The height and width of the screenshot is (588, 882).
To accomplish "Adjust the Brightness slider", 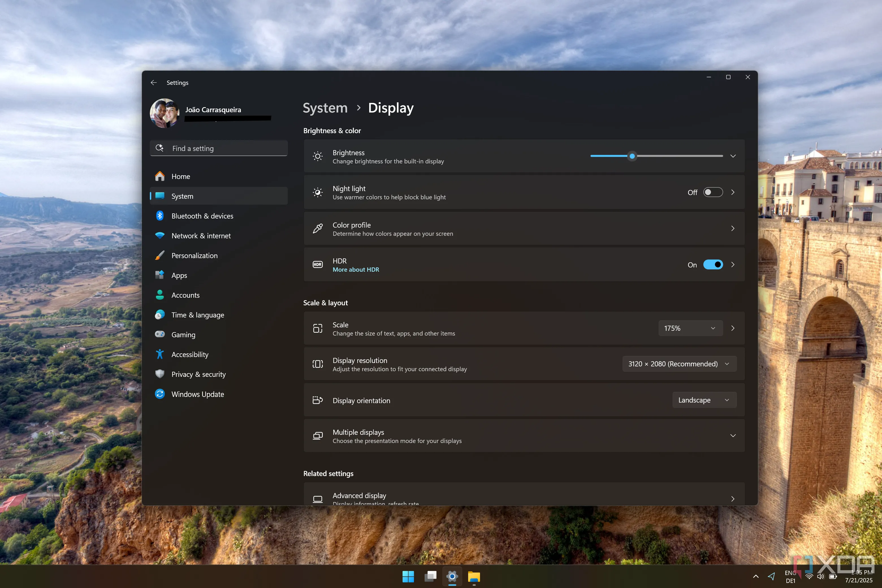I will click(x=632, y=156).
